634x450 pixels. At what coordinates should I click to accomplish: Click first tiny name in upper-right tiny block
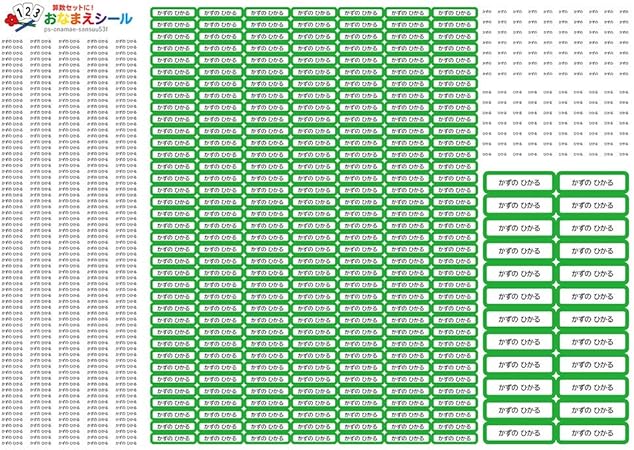(x=487, y=12)
